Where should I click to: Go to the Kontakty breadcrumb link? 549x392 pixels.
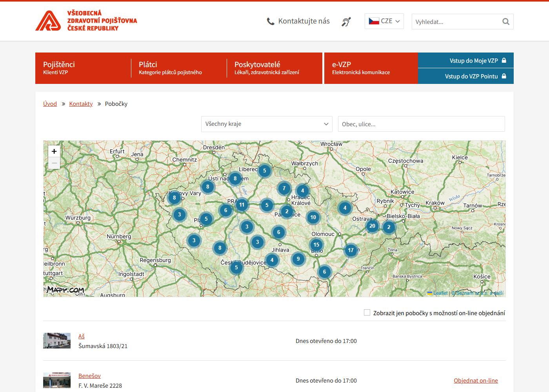point(81,104)
